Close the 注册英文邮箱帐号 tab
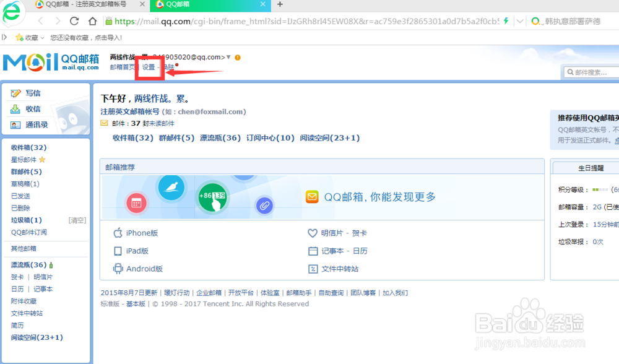The width and height of the screenshot is (619, 364). [142, 4]
